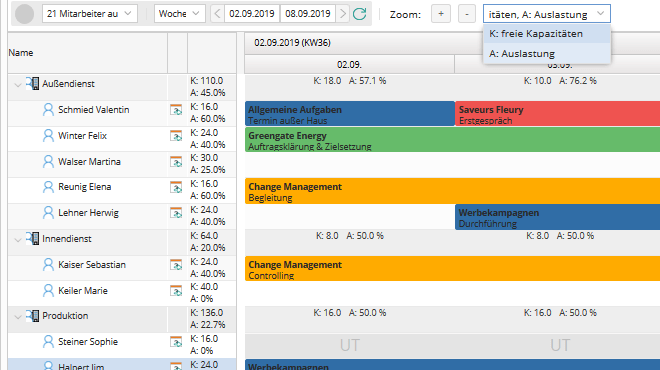Click the Produktion department icon

[x=32, y=316]
